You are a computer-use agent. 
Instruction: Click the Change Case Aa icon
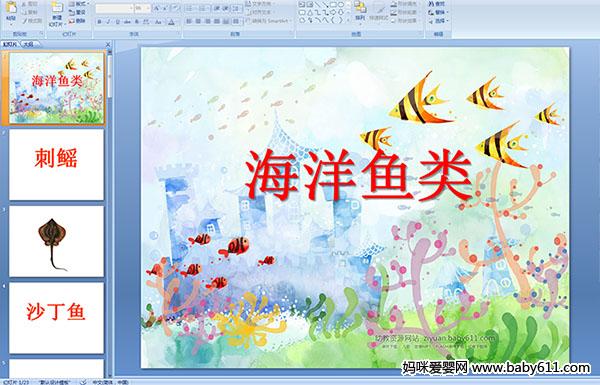(x=158, y=22)
